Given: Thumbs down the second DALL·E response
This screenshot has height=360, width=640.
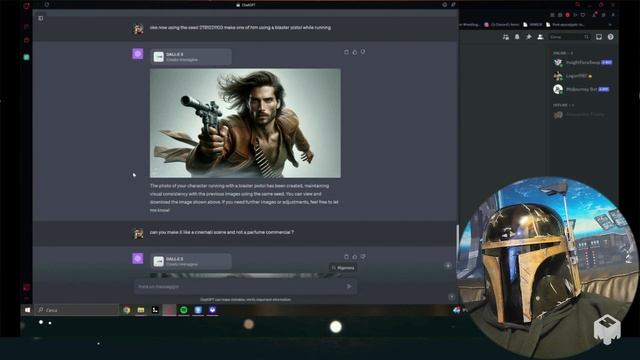Looking at the screenshot, I should 363,257.
